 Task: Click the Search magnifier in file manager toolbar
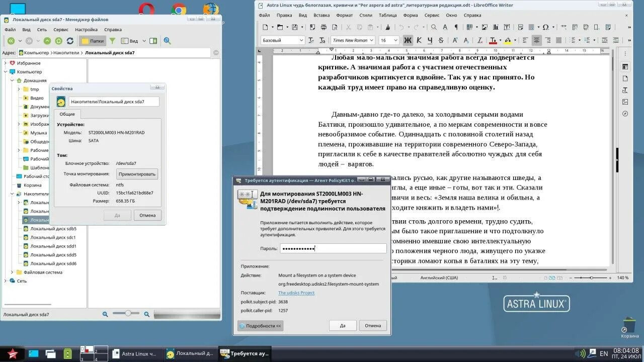167,41
